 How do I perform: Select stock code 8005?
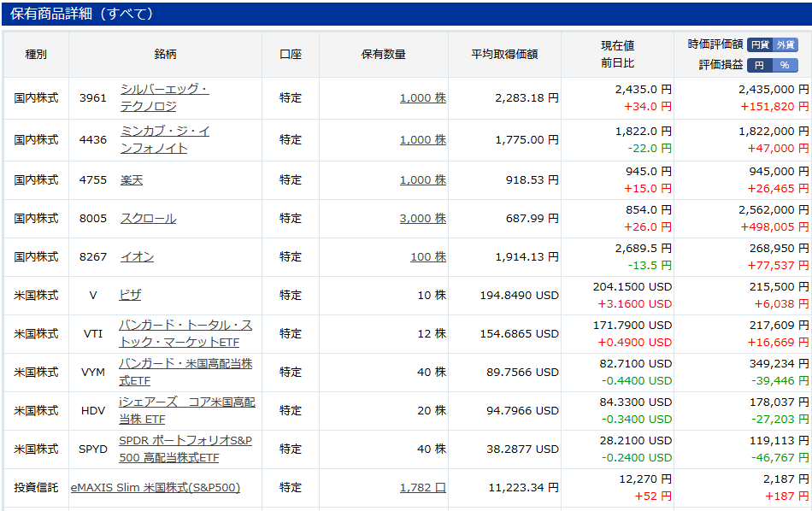[93, 218]
